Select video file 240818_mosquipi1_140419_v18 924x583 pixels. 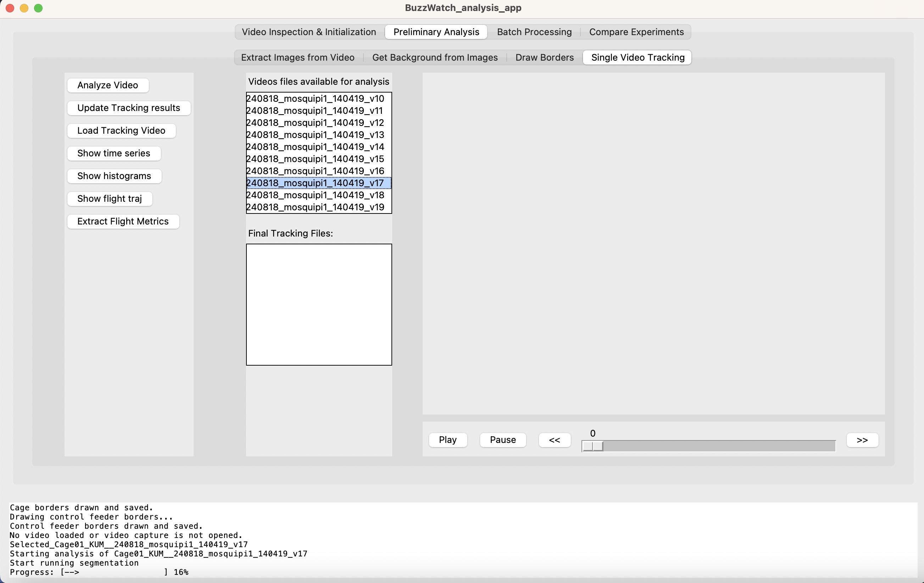(x=314, y=195)
